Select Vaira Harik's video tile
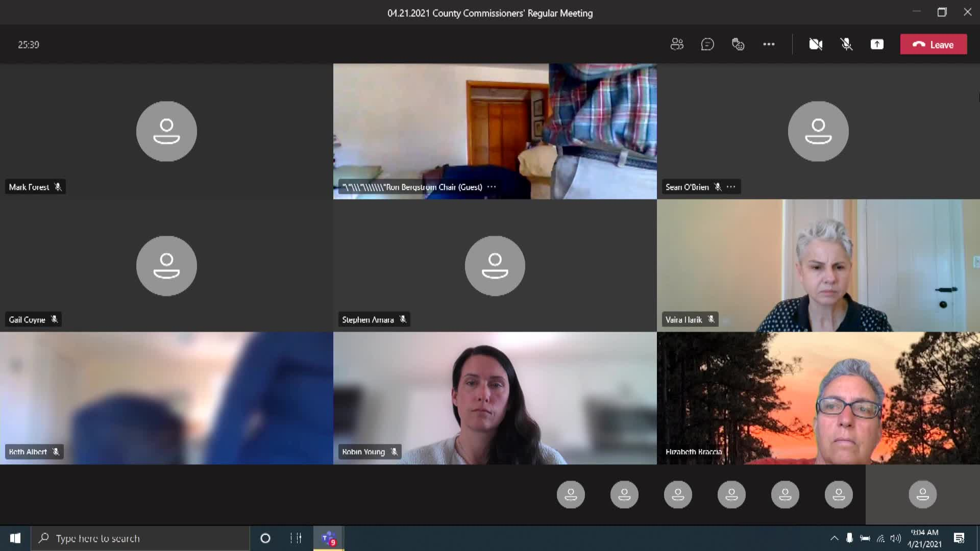The height and width of the screenshot is (551, 980). pyautogui.click(x=818, y=265)
